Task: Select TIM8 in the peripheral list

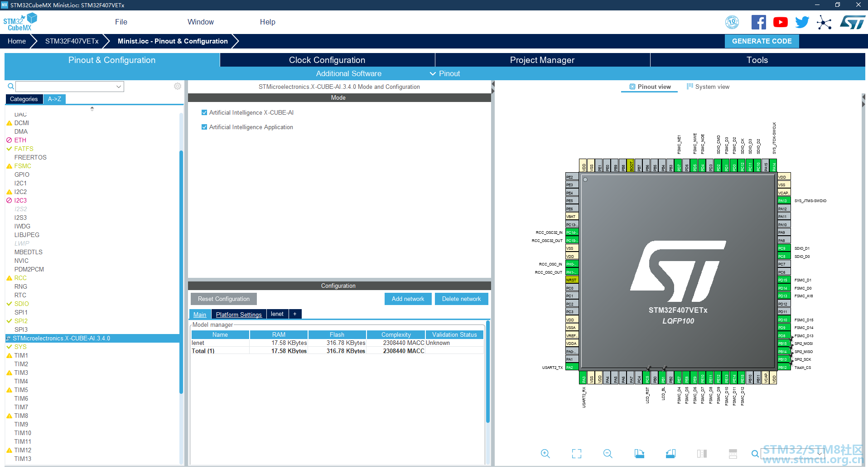Action: tap(21, 416)
